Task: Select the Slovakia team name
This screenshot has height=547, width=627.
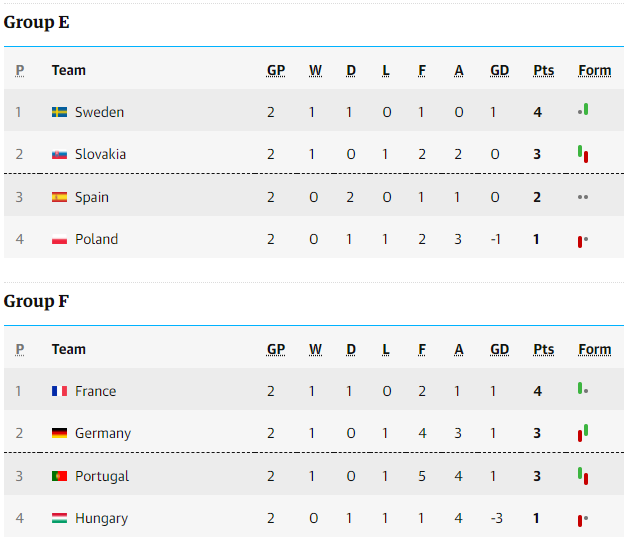Action: [100, 154]
